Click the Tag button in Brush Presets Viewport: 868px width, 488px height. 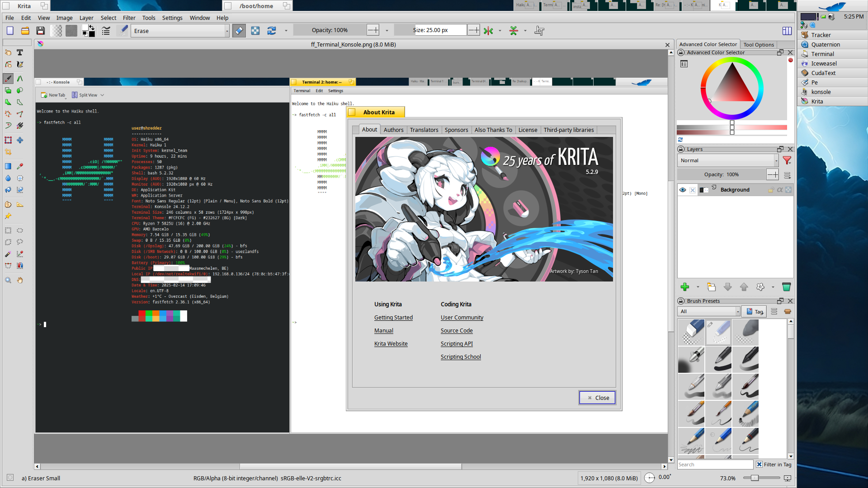click(x=755, y=311)
